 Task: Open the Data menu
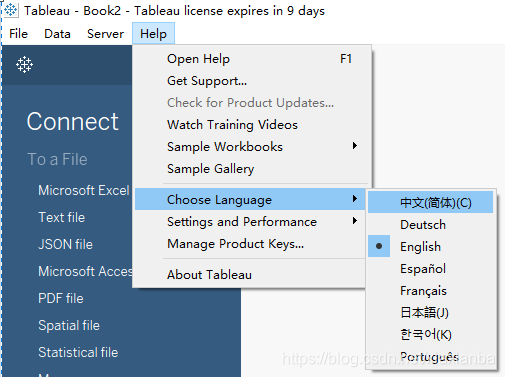click(57, 34)
